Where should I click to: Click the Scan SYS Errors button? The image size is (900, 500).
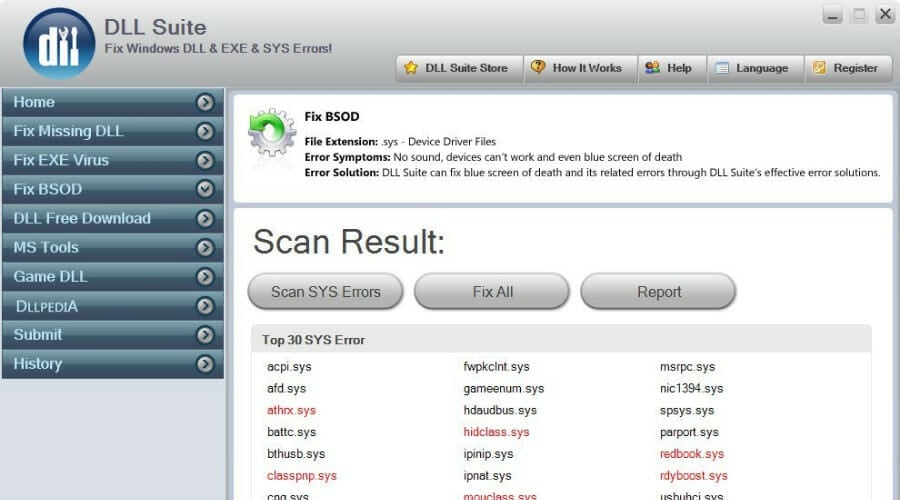click(325, 292)
